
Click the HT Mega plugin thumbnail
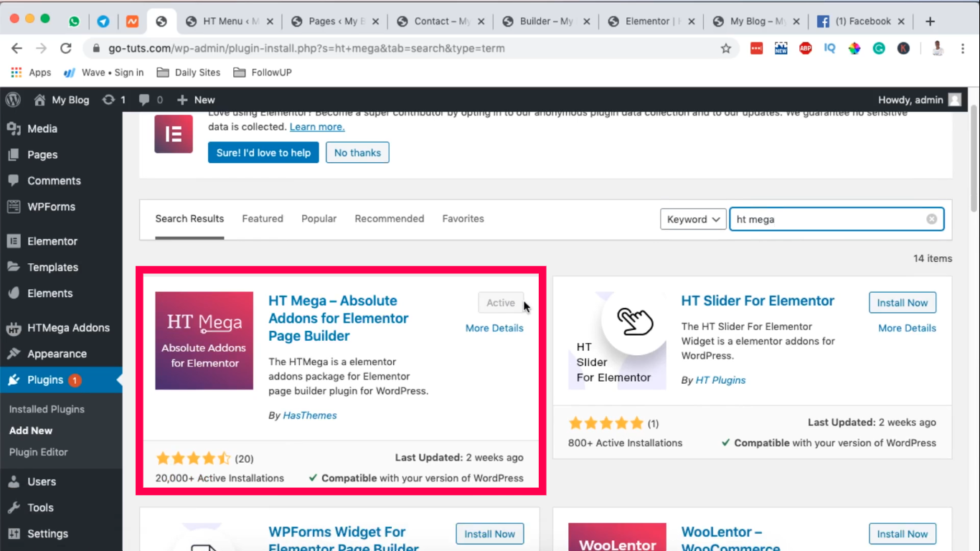204,341
